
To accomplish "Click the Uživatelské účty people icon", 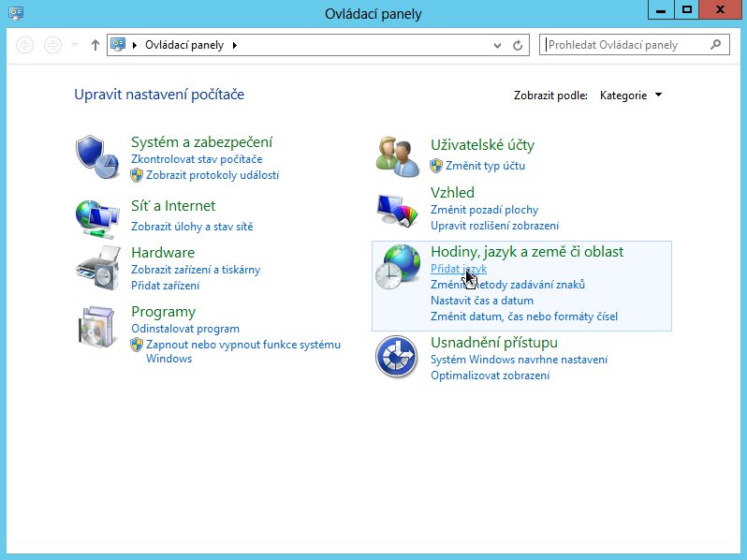I will [397, 155].
